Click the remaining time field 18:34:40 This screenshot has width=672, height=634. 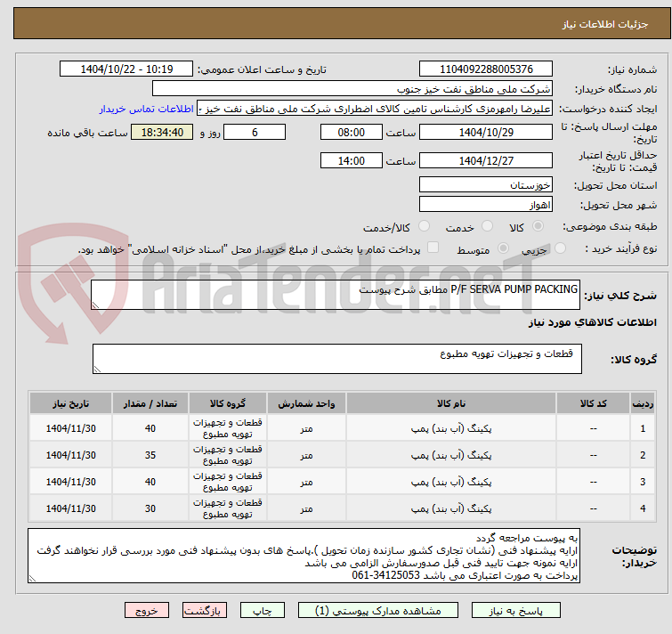click(x=162, y=132)
